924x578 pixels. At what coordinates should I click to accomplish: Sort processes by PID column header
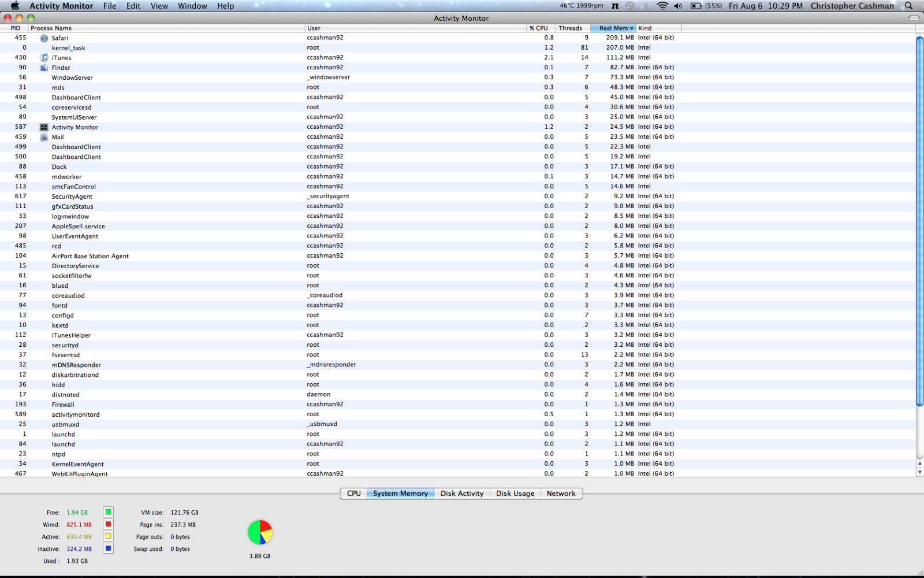pyautogui.click(x=14, y=28)
